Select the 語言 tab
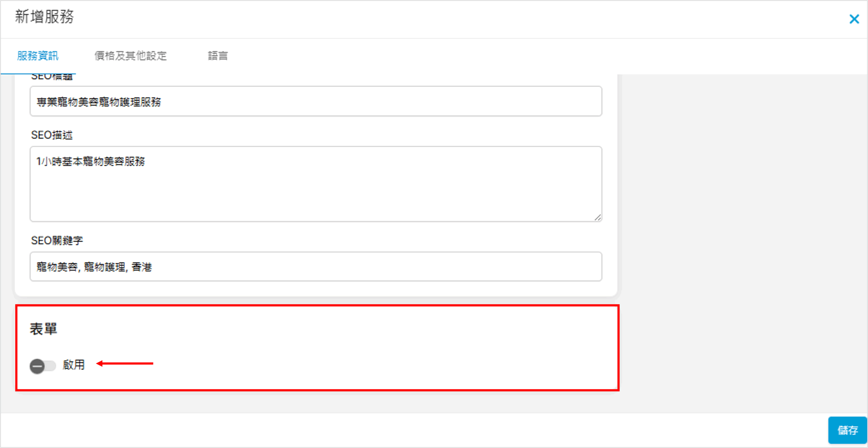This screenshot has height=448, width=868. (218, 56)
